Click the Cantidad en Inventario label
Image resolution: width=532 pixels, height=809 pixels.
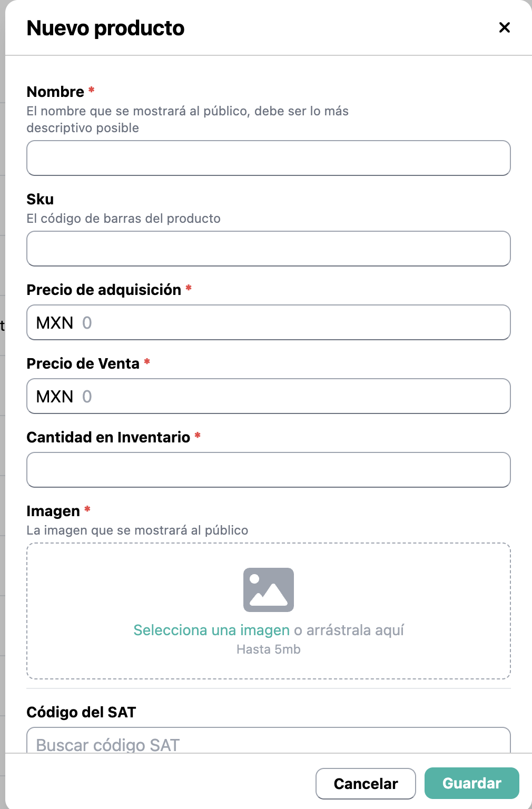tap(108, 437)
